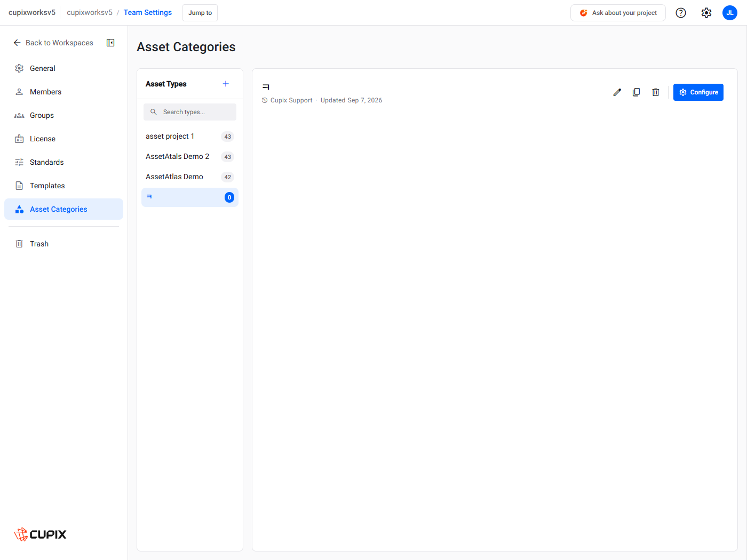Click the cupixworksv5 bold workspace name
This screenshot has width=747, height=560.
32,12
